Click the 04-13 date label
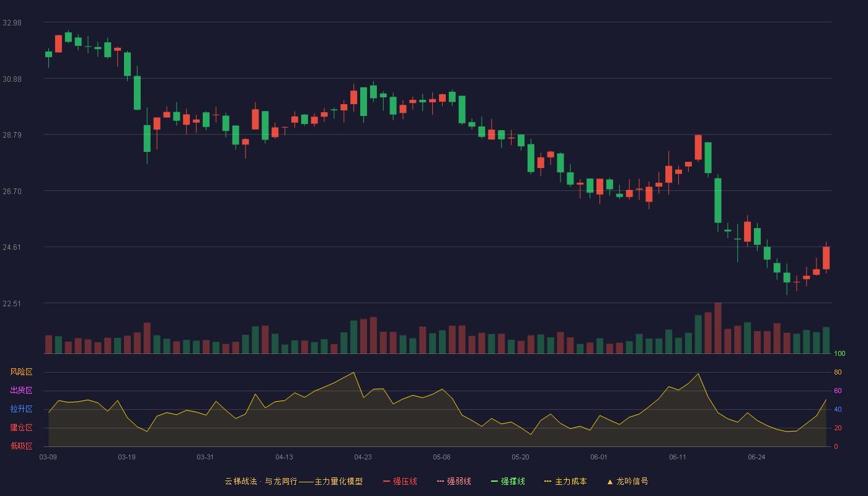The image size is (868, 496). coord(284,457)
